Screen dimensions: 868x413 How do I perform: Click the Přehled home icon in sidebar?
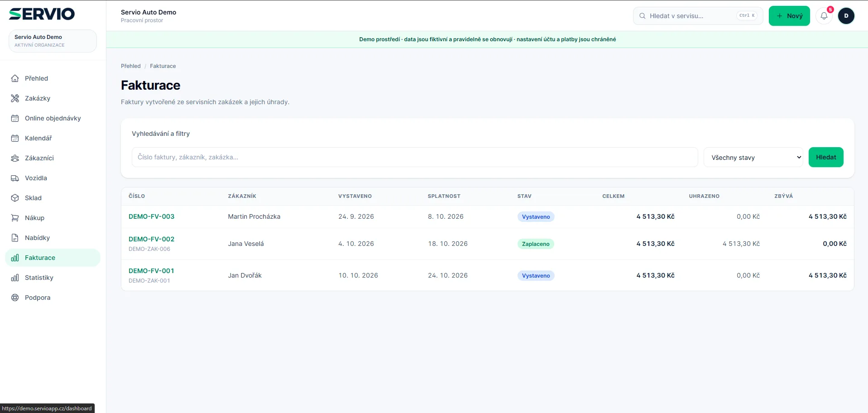click(x=15, y=78)
